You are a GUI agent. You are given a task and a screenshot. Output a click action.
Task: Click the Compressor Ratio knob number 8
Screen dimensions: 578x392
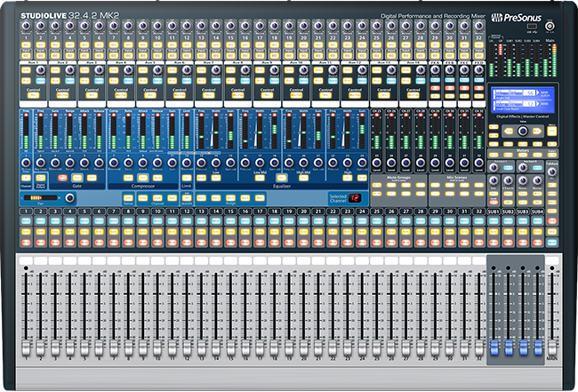[x=128, y=163]
